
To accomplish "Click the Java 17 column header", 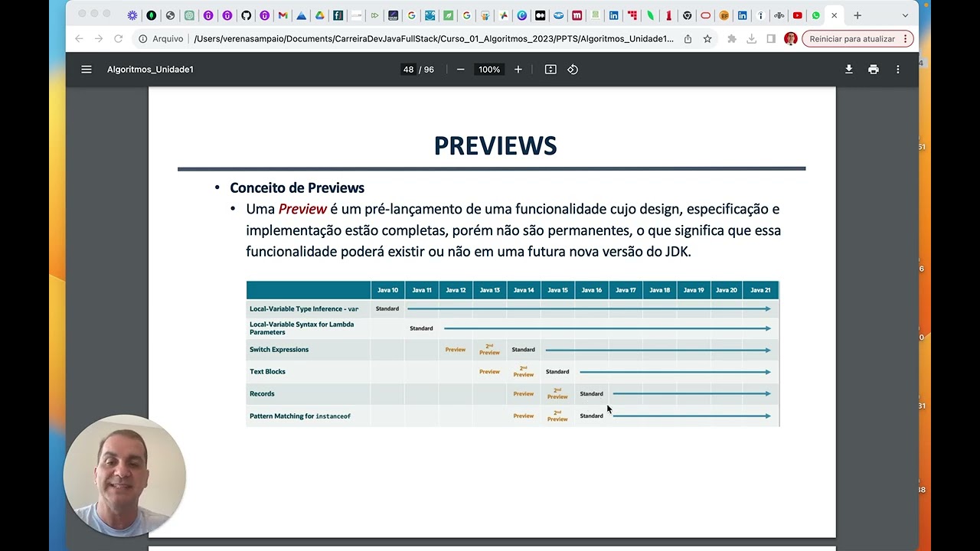I will pyautogui.click(x=626, y=290).
